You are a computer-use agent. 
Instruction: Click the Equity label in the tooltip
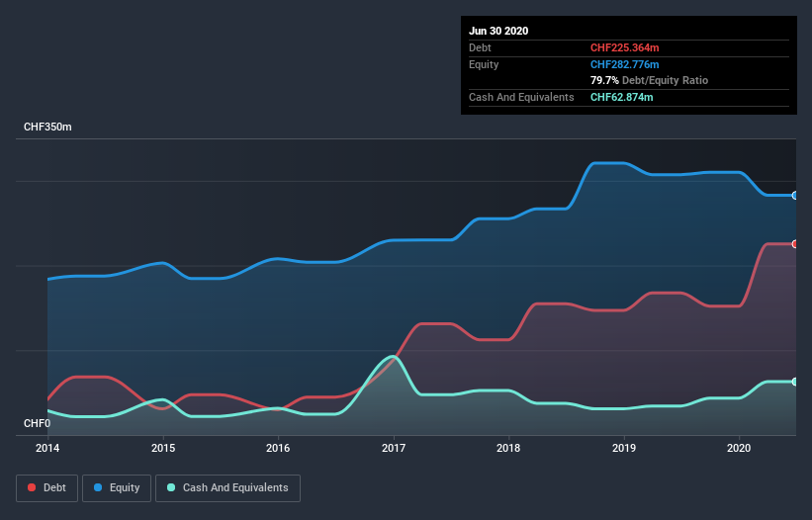[484, 64]
